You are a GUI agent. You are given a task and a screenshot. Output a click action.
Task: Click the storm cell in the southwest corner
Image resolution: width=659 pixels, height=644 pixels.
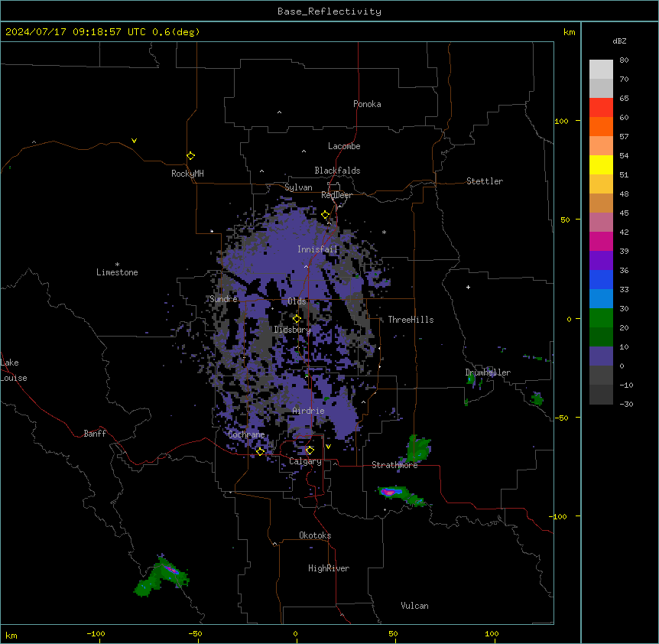click(x=162, y=576)
